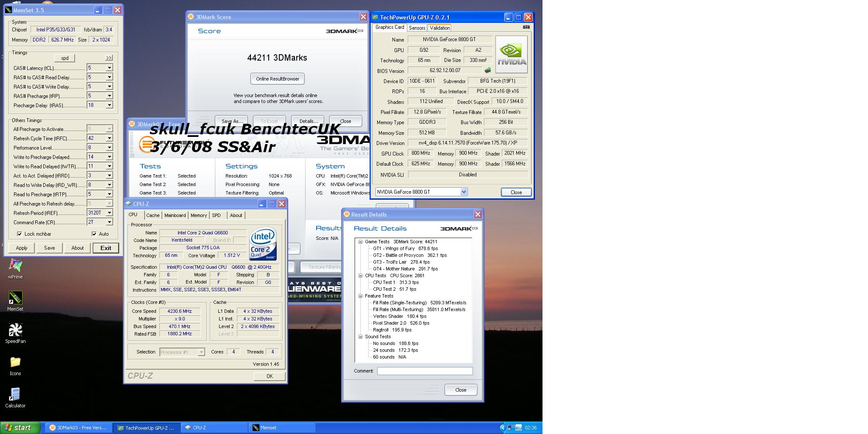Screen dimensions: 868x434
Task: Select the Graphics Card tab in GPU-Z
Action: pos(389,27)
